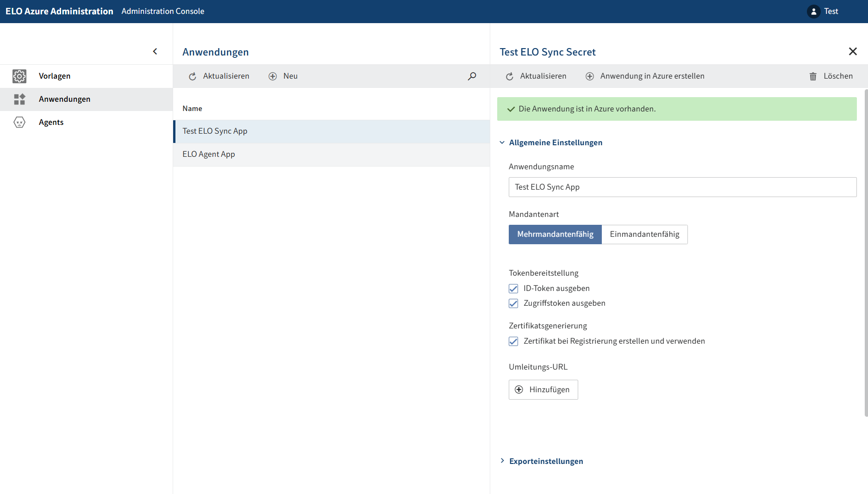The width and height of the screenshot is (868, 494).
Task: Click Hinzufügen under Umleitungs-URL
Action: [543, 389]
